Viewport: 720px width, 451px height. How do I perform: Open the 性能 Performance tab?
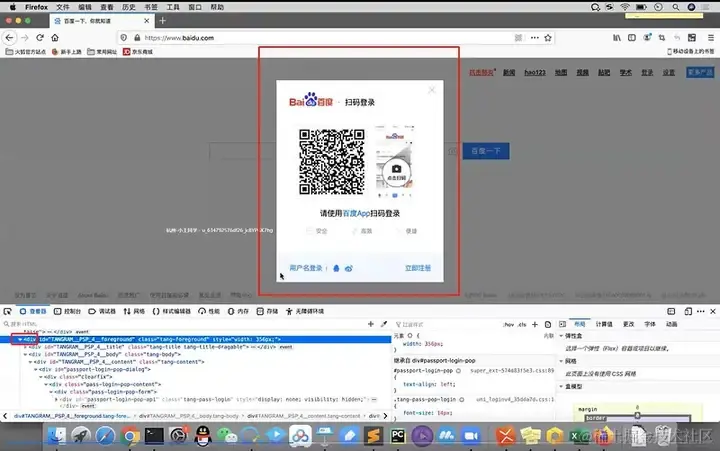coord(209,311)
